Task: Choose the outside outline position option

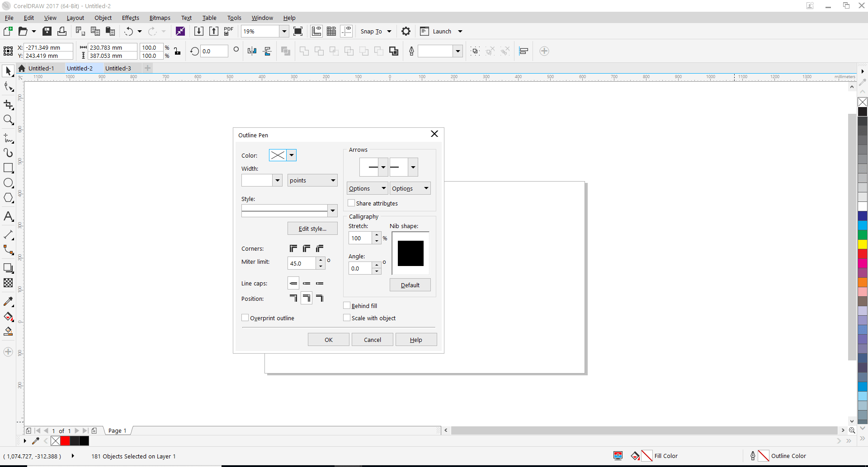Action: (x=293, y=298)
